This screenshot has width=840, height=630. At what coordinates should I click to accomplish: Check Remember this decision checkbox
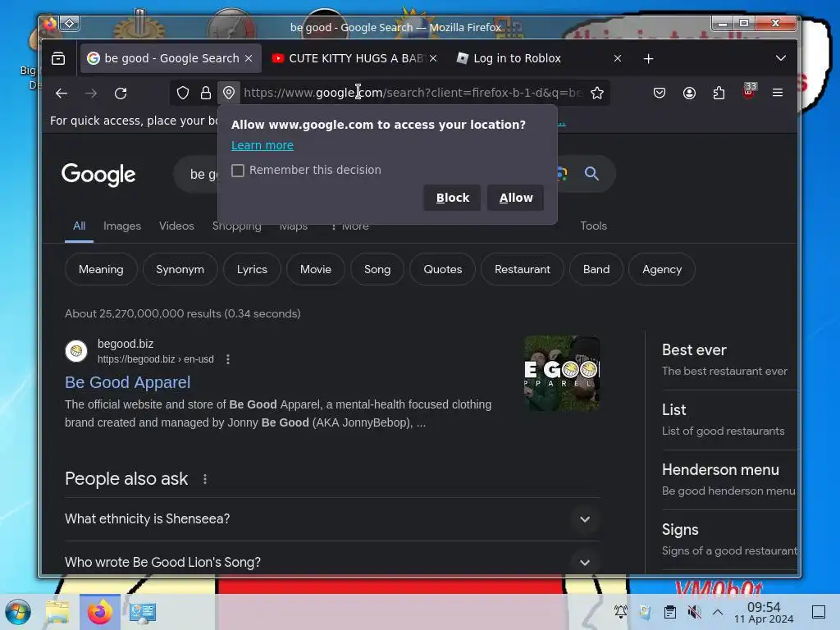pos(238,171)
